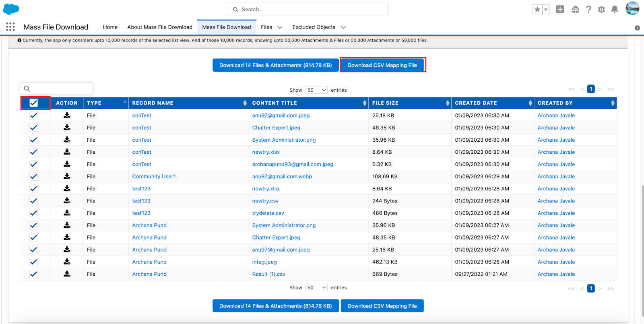Click download icon for archanapund93@gmail.com.jpeg row
The width and height of the screenshot is (644, 324).
(x=67, y=164)
